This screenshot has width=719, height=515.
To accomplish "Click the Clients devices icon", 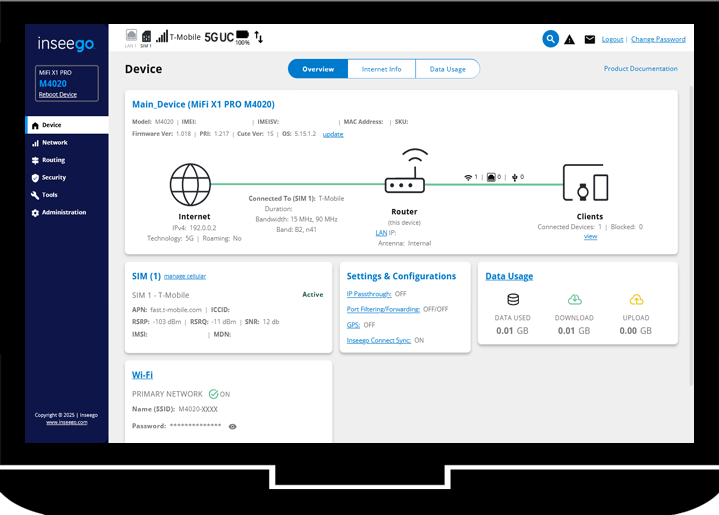I will coord(586,183).
